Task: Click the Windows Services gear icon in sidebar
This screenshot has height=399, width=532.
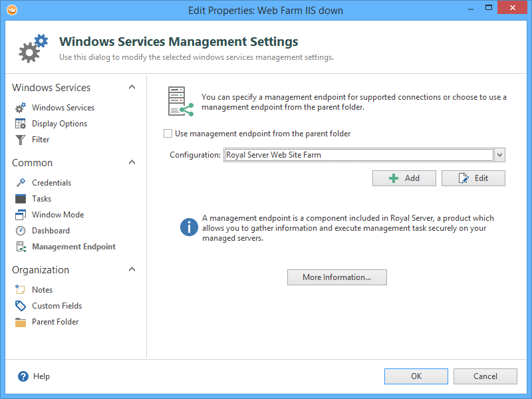Action: (20, 108)
